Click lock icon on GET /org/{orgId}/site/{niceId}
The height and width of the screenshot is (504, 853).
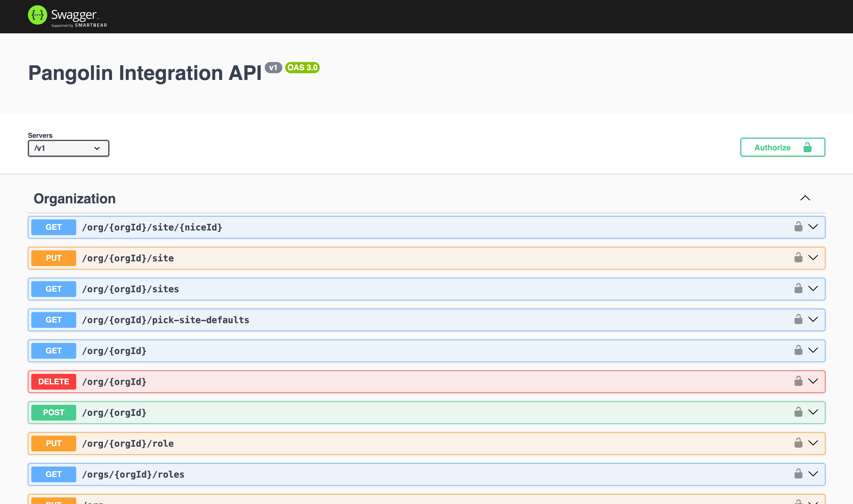(x=798, y=227)
